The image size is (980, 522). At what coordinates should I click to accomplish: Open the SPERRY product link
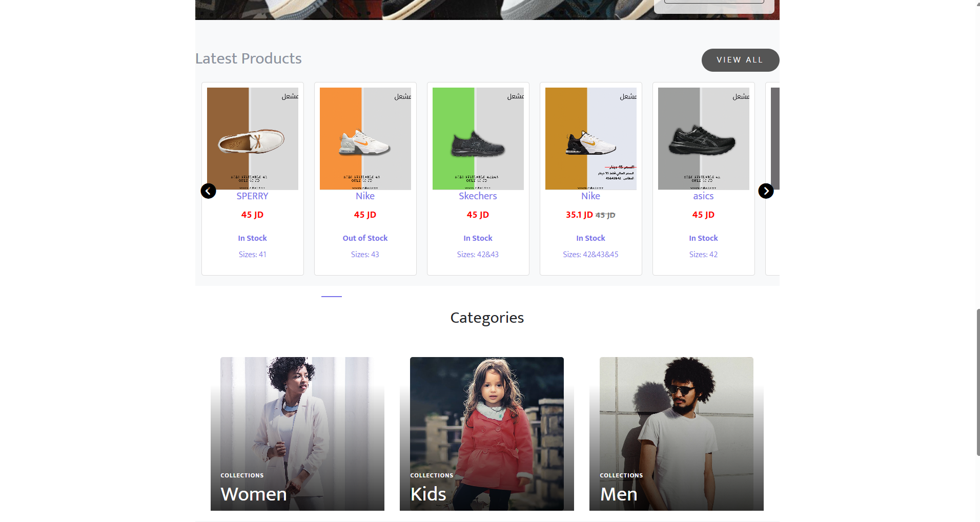[252, 196]
